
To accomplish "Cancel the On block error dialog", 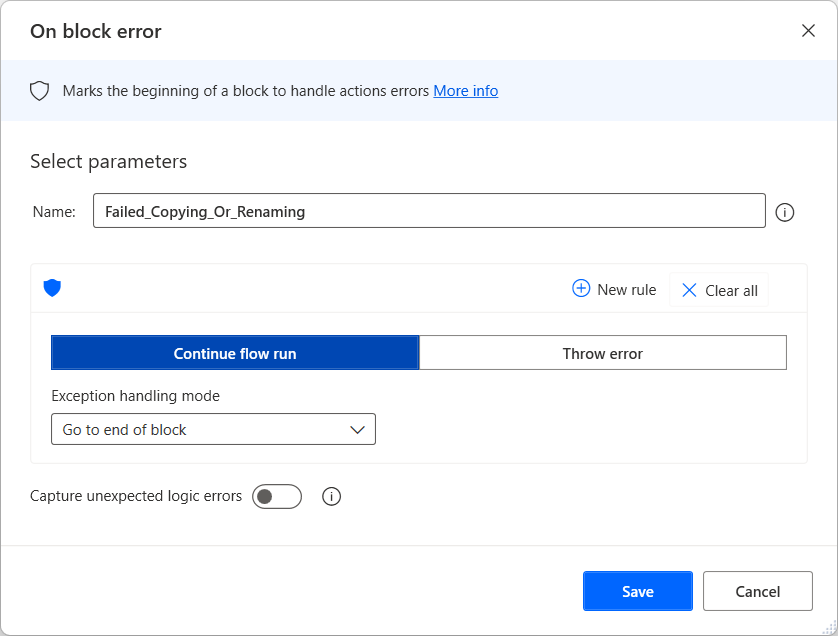I will point(757,591).
